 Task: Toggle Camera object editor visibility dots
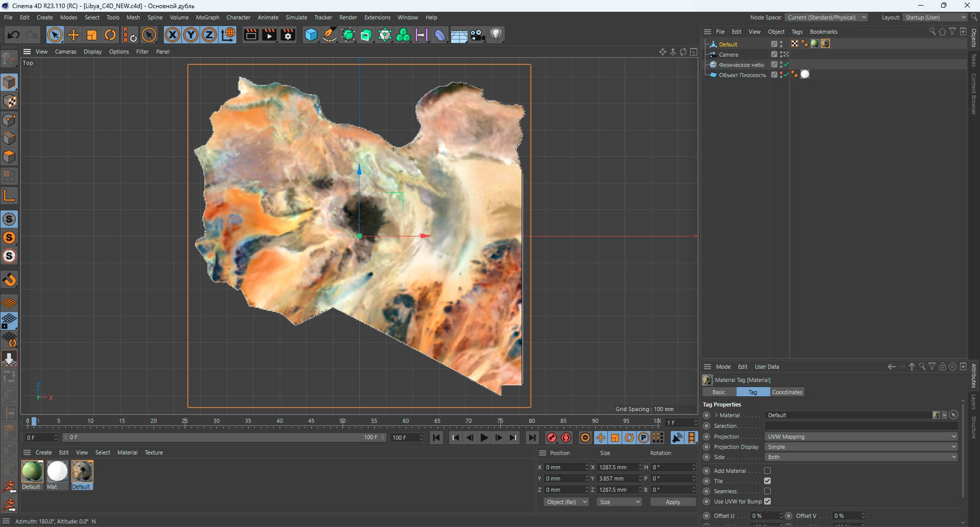(781, 54)
